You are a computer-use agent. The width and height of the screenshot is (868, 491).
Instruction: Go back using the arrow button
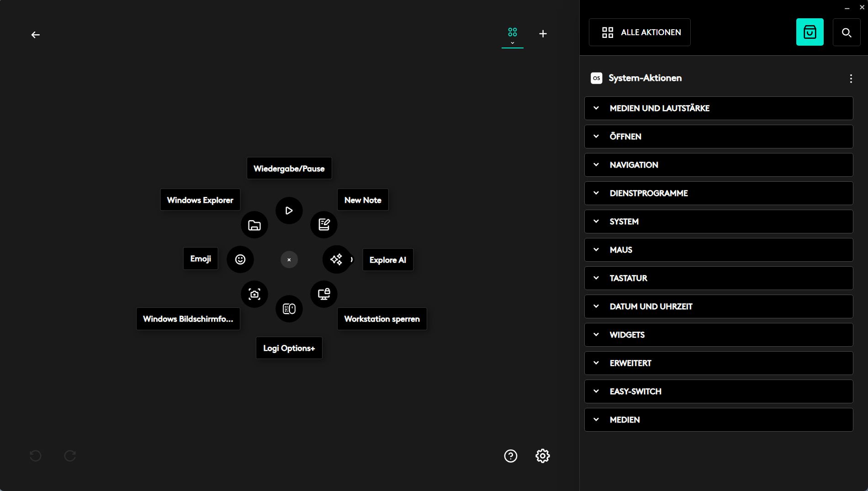pyautogui.click(x=35, y=35)
